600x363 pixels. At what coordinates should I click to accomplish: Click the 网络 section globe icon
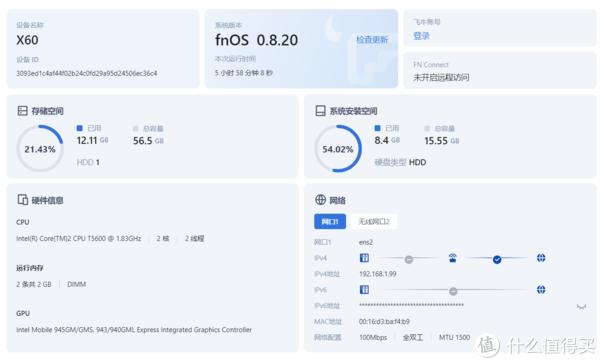coord(320,200)
